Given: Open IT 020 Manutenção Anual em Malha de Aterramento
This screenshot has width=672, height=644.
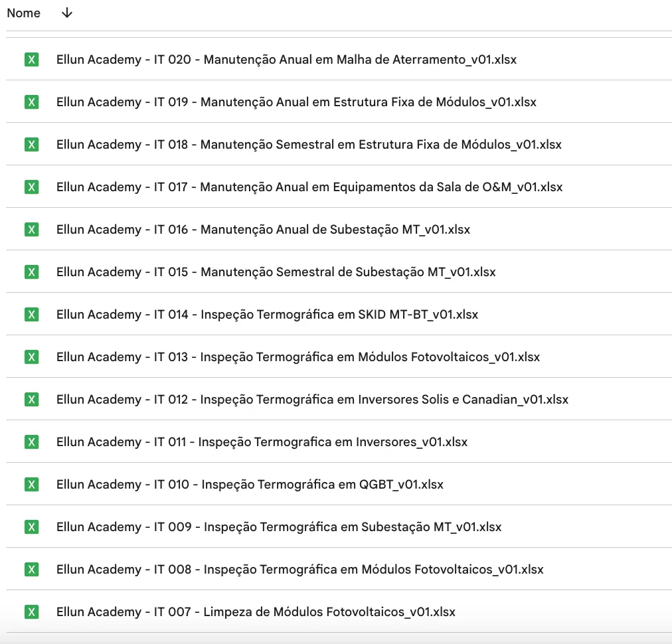Looking at the screenshot, I should tap(286, 60).
